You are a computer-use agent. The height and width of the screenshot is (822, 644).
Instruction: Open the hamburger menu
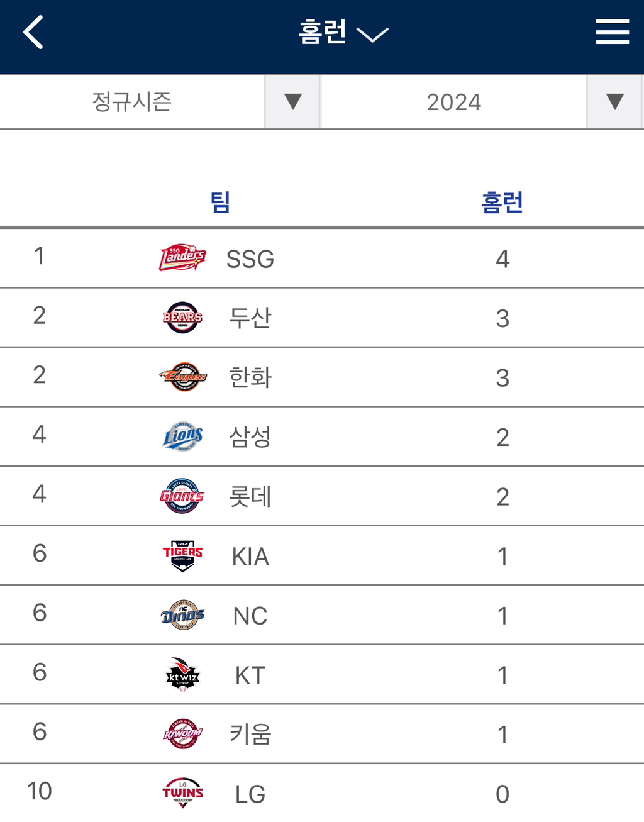[x=612, y=31]
